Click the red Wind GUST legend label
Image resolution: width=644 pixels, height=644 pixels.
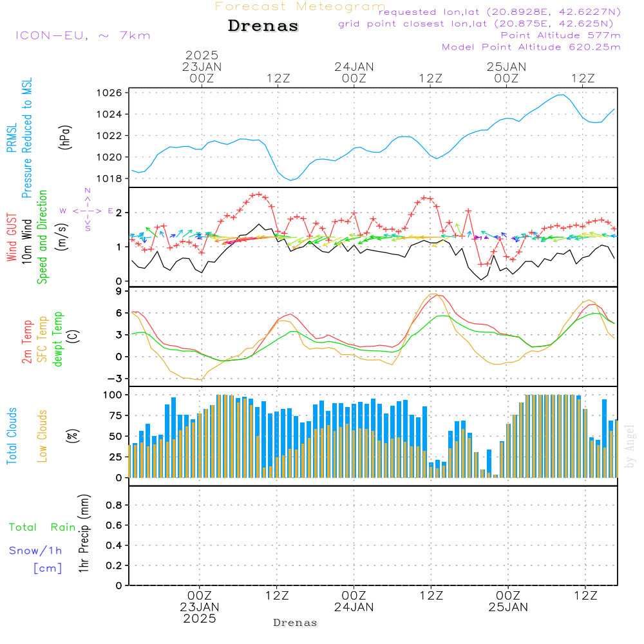click(12, 237)
